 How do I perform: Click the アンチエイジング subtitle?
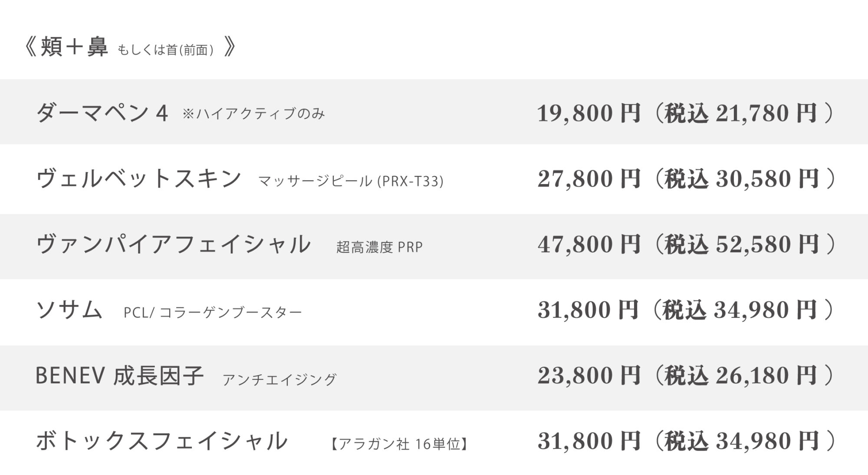coord(279,379)
